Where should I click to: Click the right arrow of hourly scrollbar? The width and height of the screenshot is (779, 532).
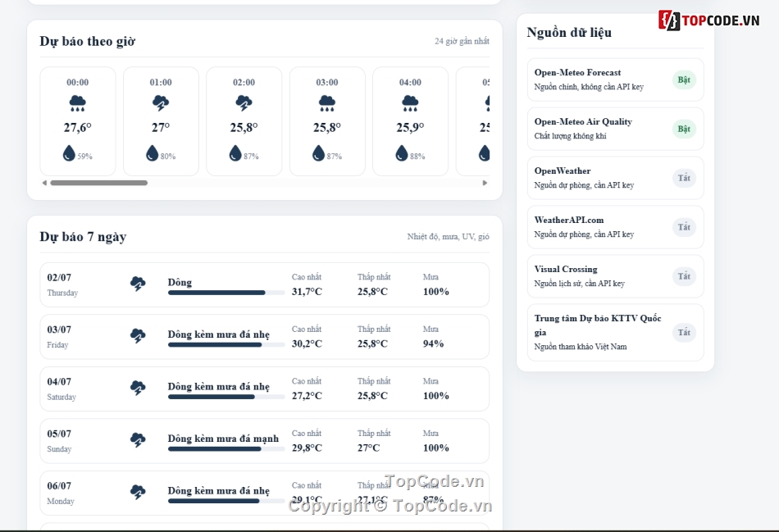(485, 183)
